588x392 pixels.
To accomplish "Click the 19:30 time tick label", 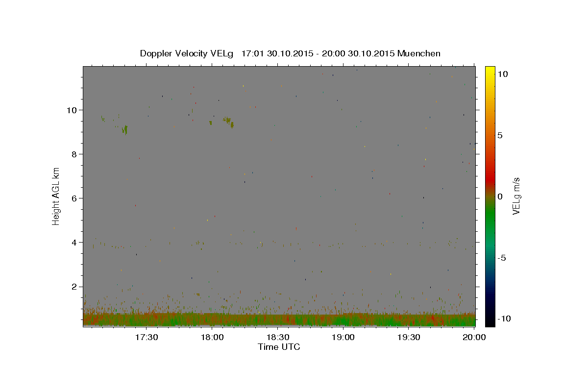I will pyautogui.click(x=409, y=337).
